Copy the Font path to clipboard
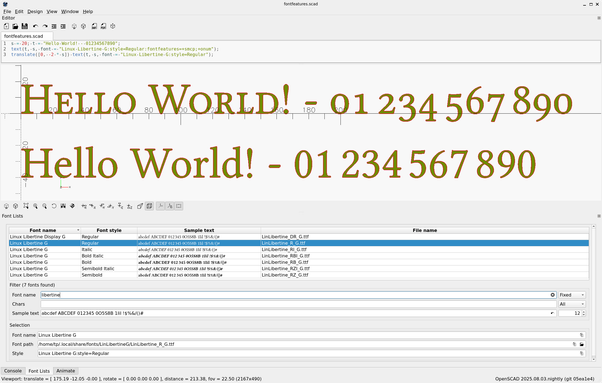This screenshot has height=383, width=602. click(574, 344)
